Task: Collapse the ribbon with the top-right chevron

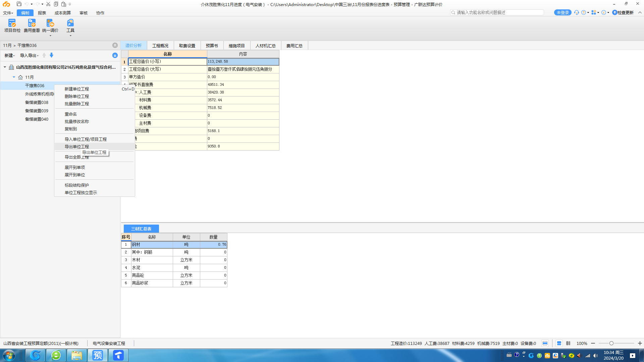Action: click(640, 12)
